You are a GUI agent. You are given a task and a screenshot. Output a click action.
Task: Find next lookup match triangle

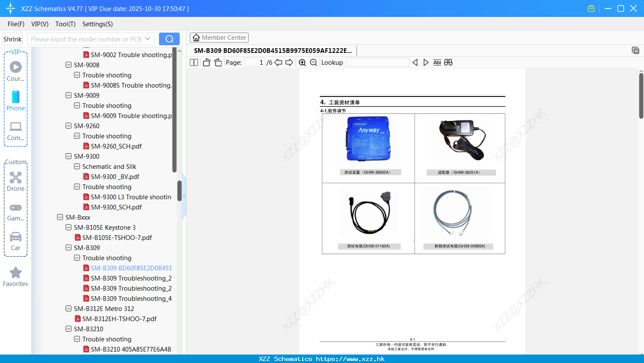426,62
